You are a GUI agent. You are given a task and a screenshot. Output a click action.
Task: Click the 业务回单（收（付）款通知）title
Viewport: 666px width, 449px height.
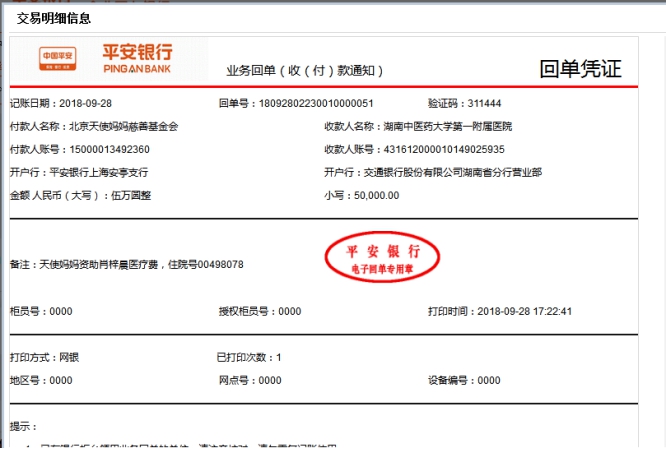pos(305,71)
